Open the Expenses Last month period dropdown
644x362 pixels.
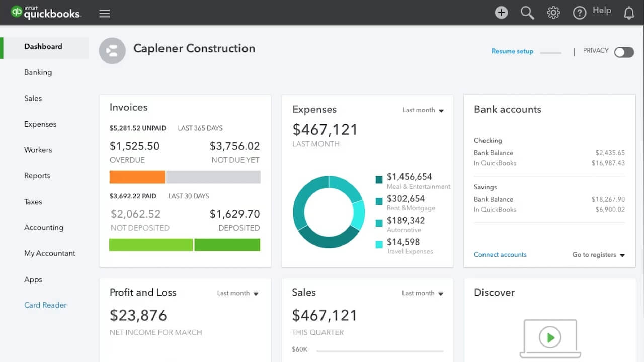[x=423, y=110]
